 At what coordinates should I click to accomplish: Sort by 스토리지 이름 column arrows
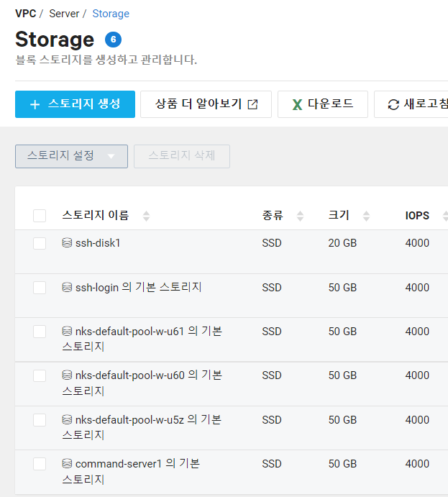tap(146, 216)
